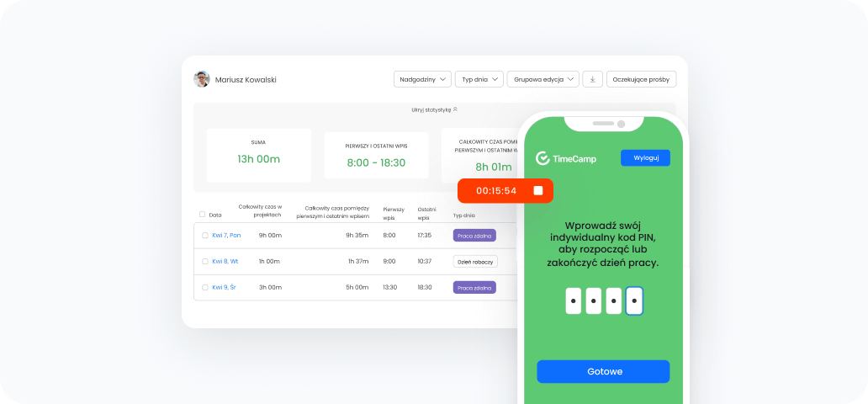The image size is (868, 404).
Task: Focus the fourth PIN digit field
Action: pos(635,300)
